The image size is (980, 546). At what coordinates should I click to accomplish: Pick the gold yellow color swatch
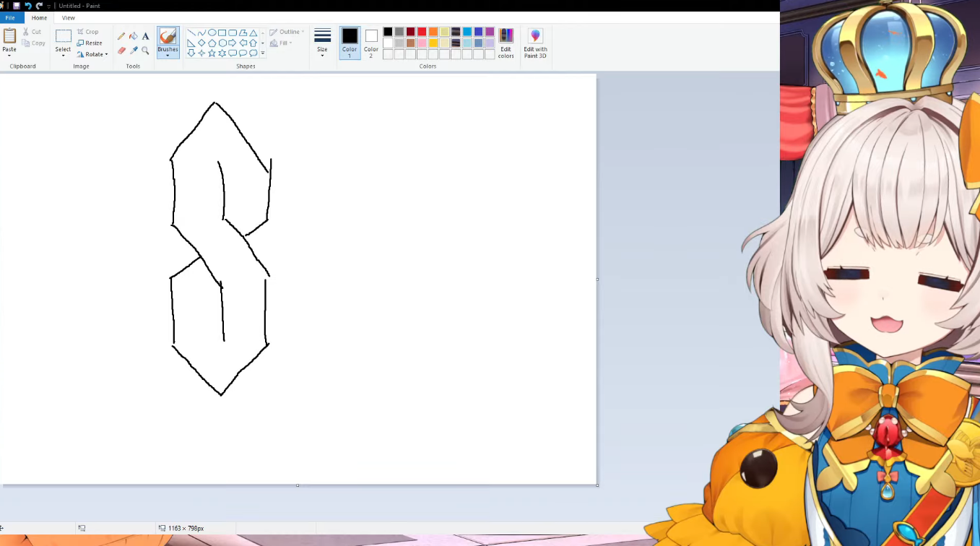coord(433,43)
